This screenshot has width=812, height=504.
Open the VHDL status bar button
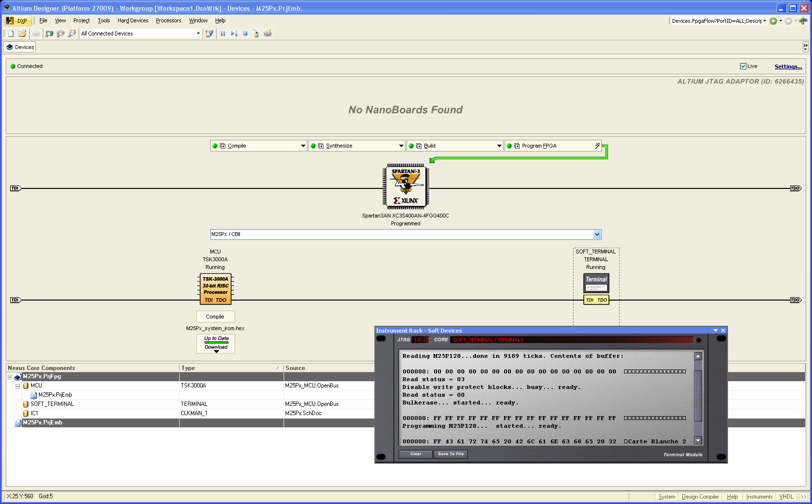786,497
